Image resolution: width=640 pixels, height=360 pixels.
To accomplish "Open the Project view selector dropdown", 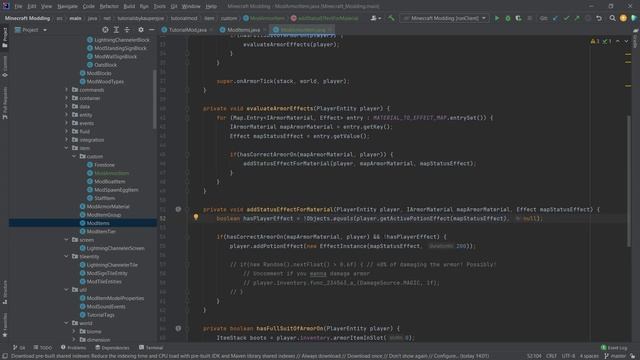I will pyautogui.click(x=31, y=30).
